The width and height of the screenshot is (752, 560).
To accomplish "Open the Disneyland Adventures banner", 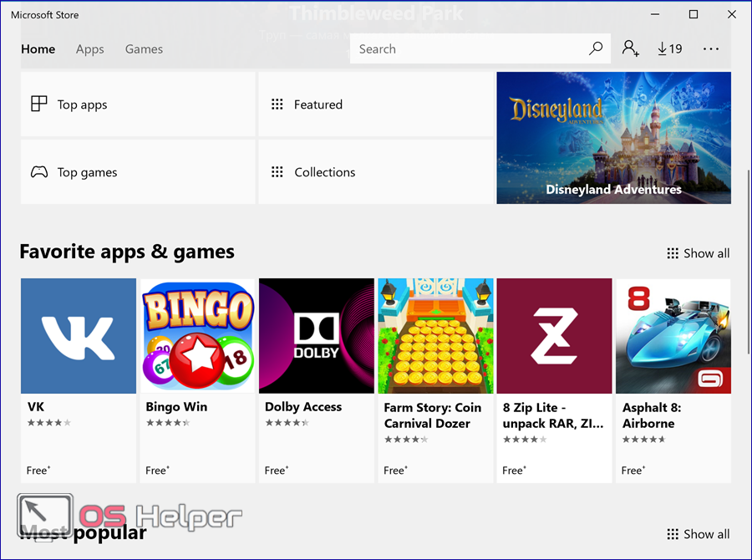I will (x=614, y=138).
